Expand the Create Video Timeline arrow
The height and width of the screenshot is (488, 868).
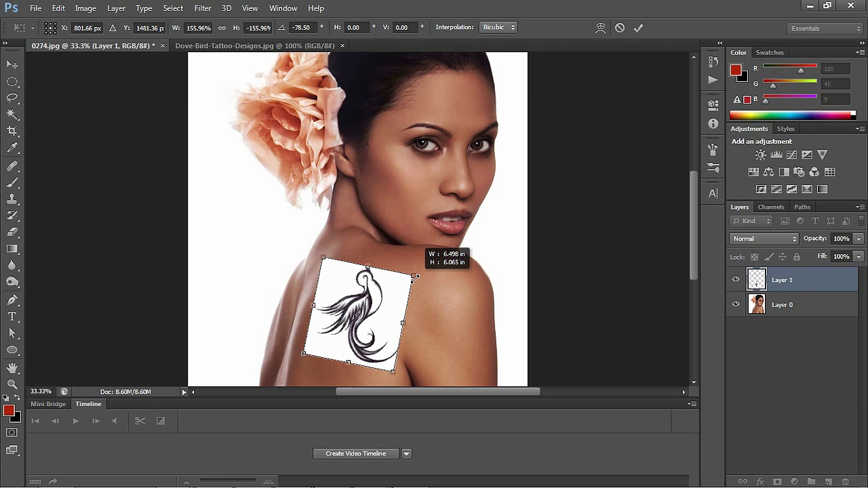click(x=406, y=453)
